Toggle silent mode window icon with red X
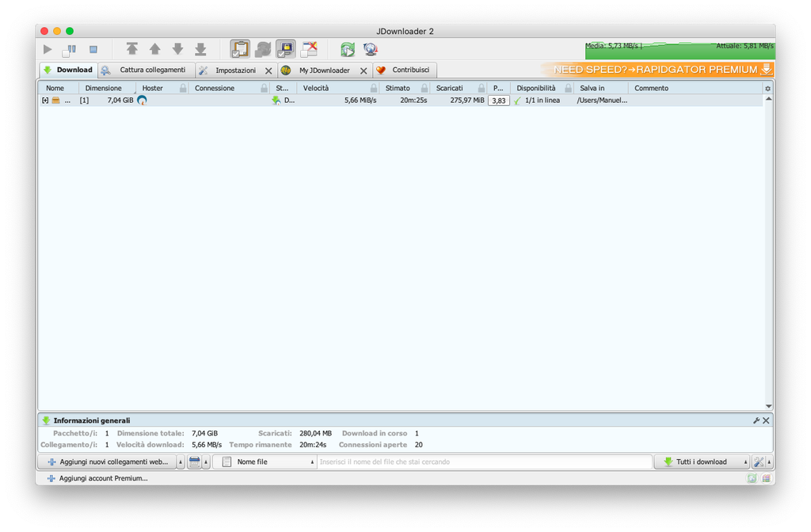The width and height of the screenshot is (811, 532). 309,49
